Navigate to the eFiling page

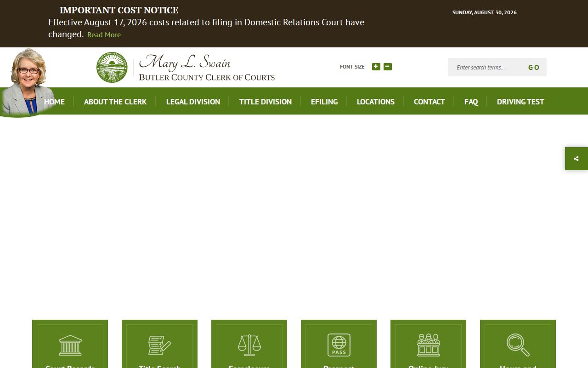324,102
